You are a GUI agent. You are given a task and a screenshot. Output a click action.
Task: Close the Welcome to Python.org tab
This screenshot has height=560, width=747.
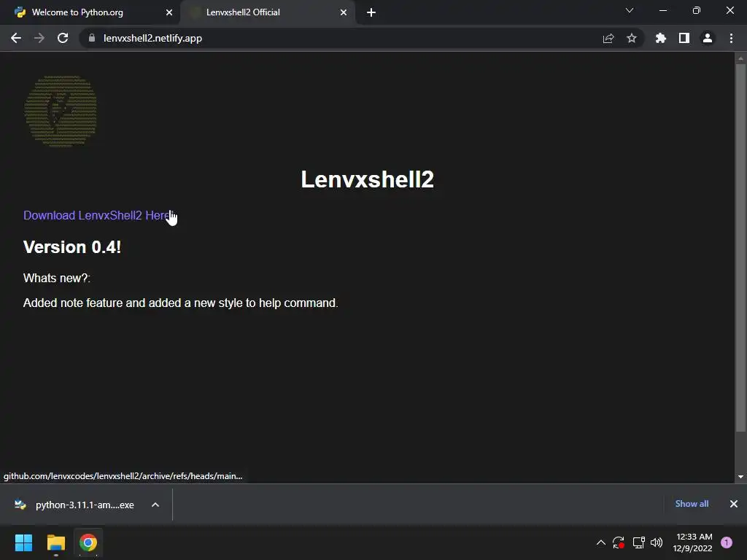(x=169, y=12)
